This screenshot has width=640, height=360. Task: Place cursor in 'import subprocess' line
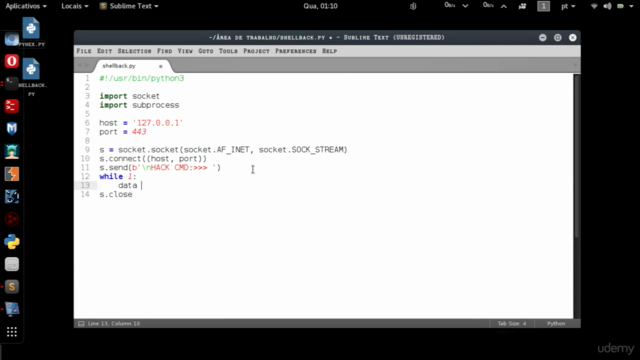pyautogui.click(x=139, y=105)
